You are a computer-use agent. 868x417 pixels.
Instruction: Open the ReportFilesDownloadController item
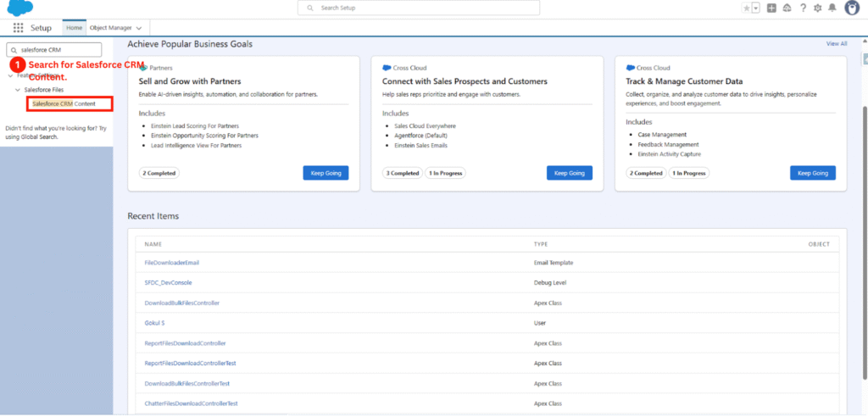pos(185,343)
